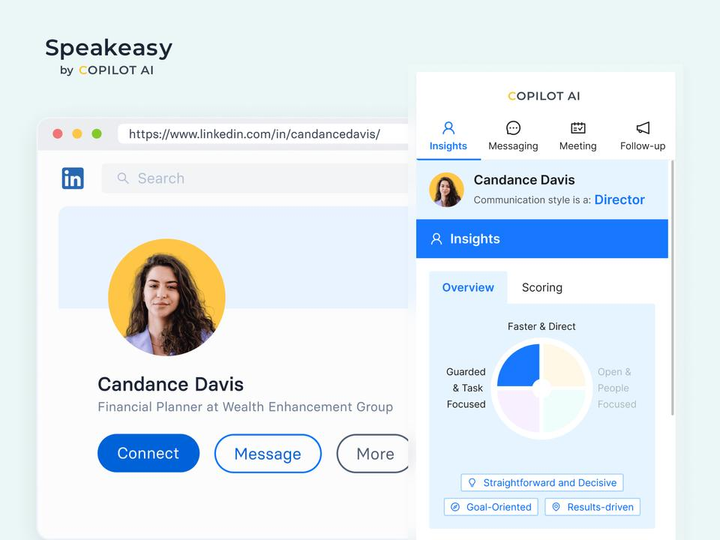Click the blue Insights section header
This screenshot has height=540, width=720.
coord(542,239)
